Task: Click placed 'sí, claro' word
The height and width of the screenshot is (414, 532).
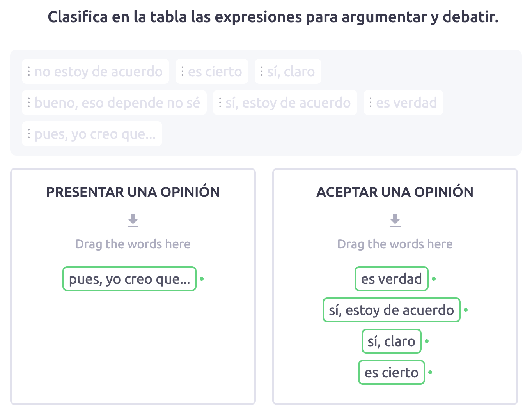Action: (392, 341)
